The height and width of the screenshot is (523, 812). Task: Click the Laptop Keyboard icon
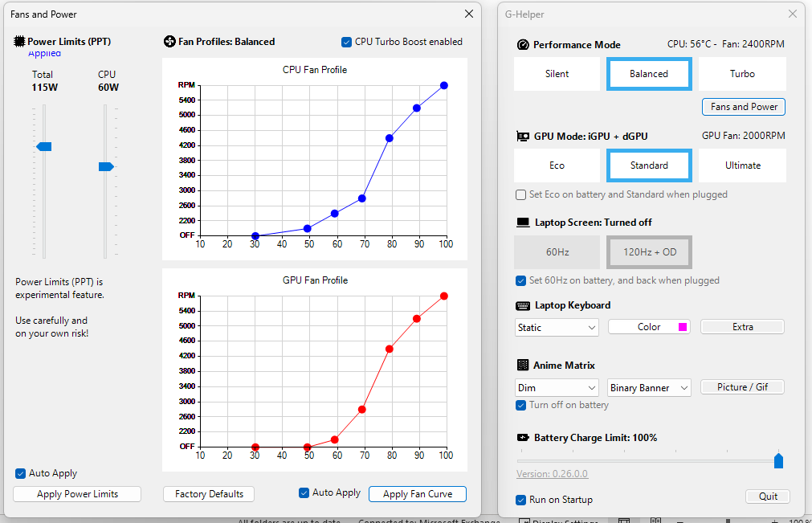[523, 305]
